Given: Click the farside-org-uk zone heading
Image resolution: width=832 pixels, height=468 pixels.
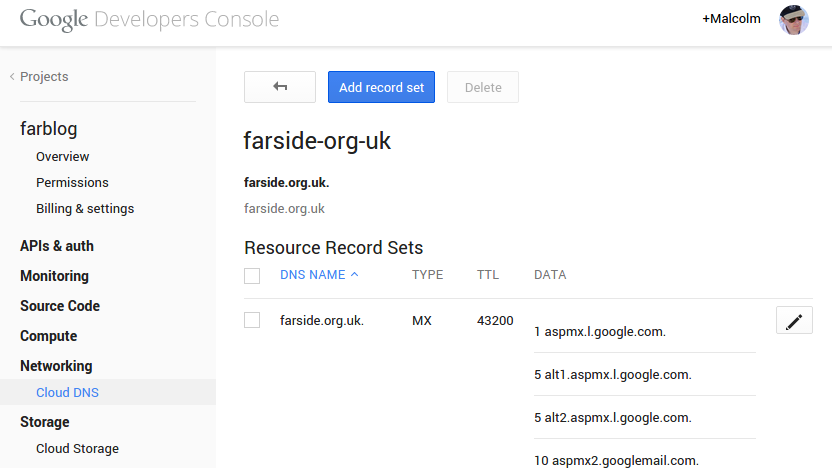Looking at the screenshot, I should pyautogui.click(x=317, y=141).
